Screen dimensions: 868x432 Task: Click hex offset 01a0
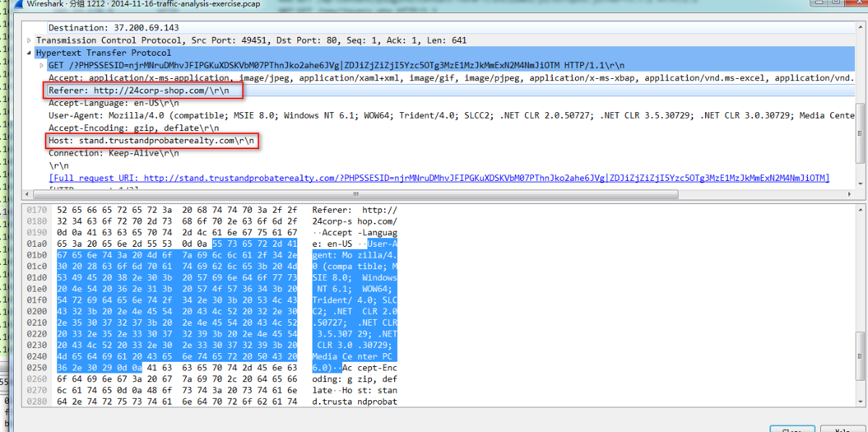(38, 244)
